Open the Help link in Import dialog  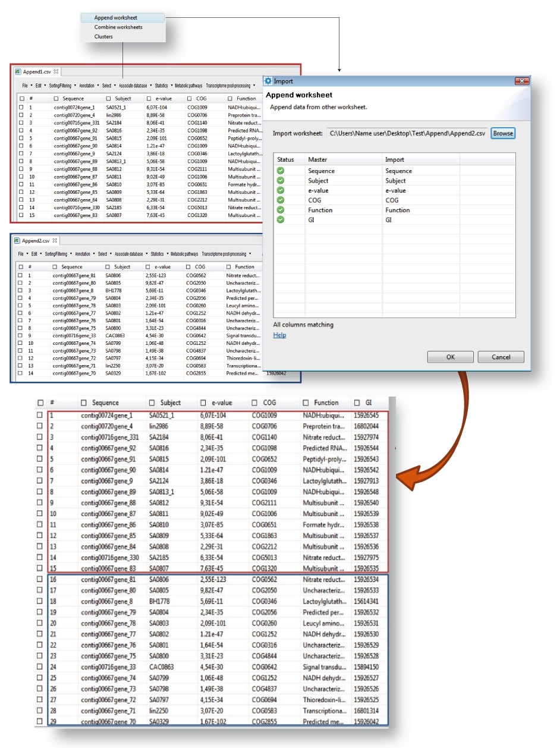[279, 335]
